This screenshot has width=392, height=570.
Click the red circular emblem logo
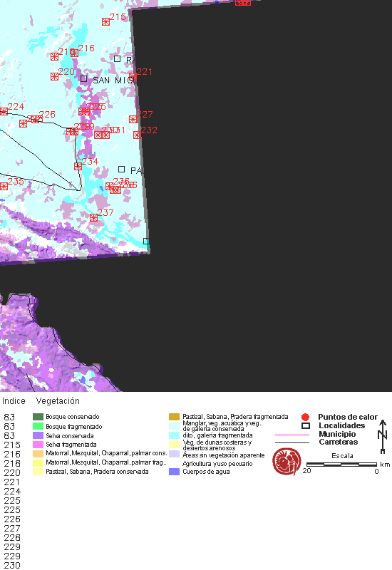(x=287, y=462)
